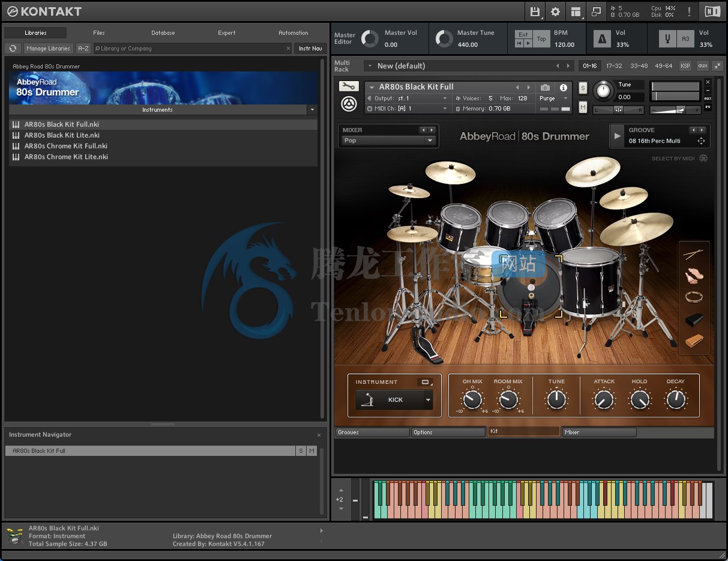Enable the tuning fork reference tone
Screen dimensions: 728x561
point(666,39)
